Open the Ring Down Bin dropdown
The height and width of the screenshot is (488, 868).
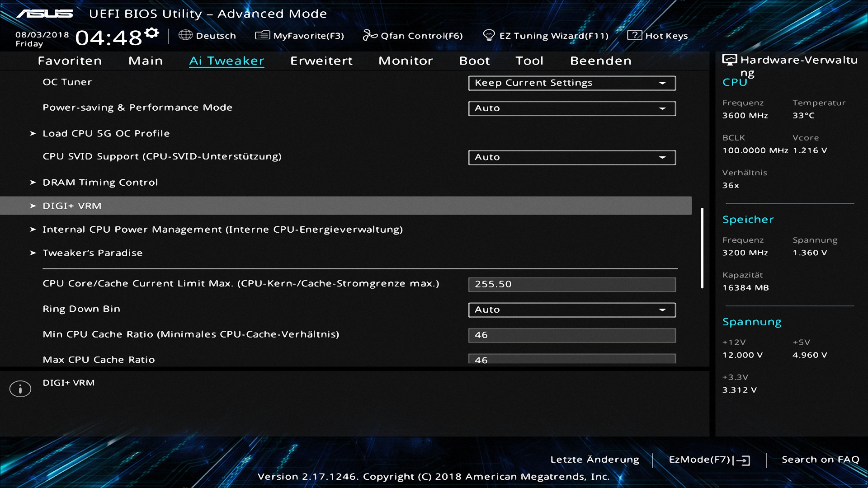click(571, 310)
